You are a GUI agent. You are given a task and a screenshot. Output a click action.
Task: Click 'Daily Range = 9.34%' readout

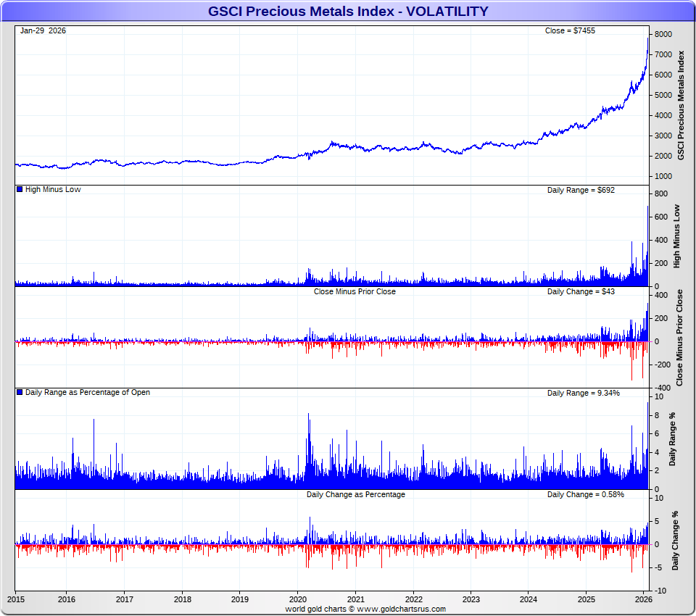pyautogui.click(x=583, y=393)
